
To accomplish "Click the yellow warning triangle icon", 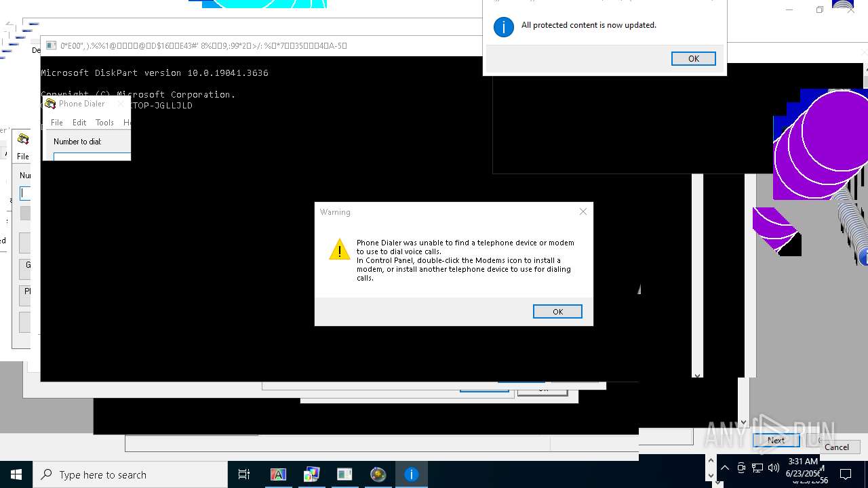I will tap(339, 249).
